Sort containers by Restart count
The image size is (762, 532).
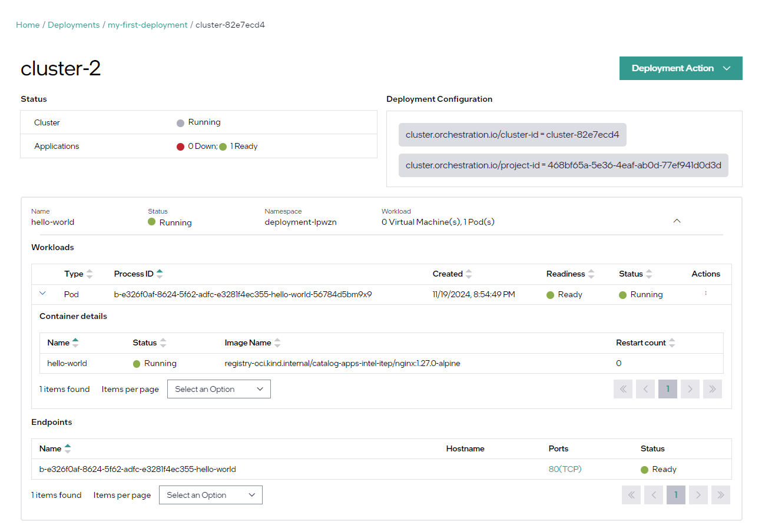[x=672, y=343]
